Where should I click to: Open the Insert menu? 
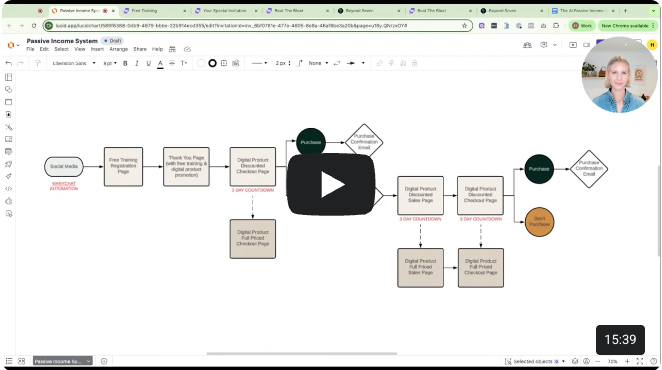pos(97,49)
